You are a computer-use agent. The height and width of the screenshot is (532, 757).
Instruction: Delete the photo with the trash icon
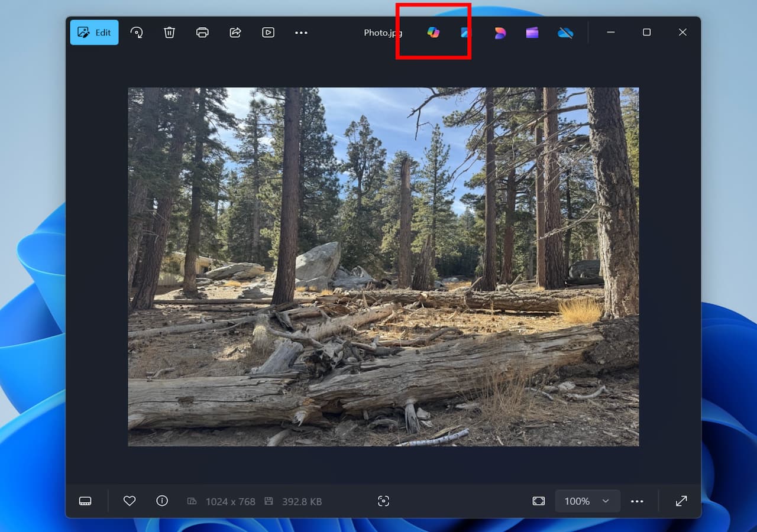[x=169, y=33]
